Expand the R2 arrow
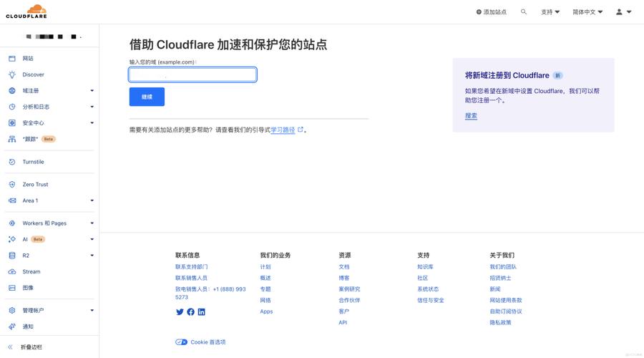Image resolution: width=644 pixels, height=358 pixels. tap(92, 255)
